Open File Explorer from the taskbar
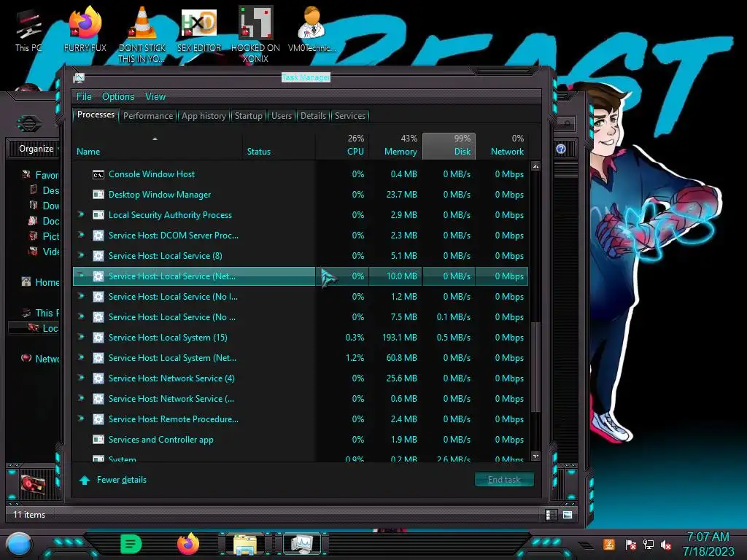This screenshot has height=560, width=747. coord(245,545)
